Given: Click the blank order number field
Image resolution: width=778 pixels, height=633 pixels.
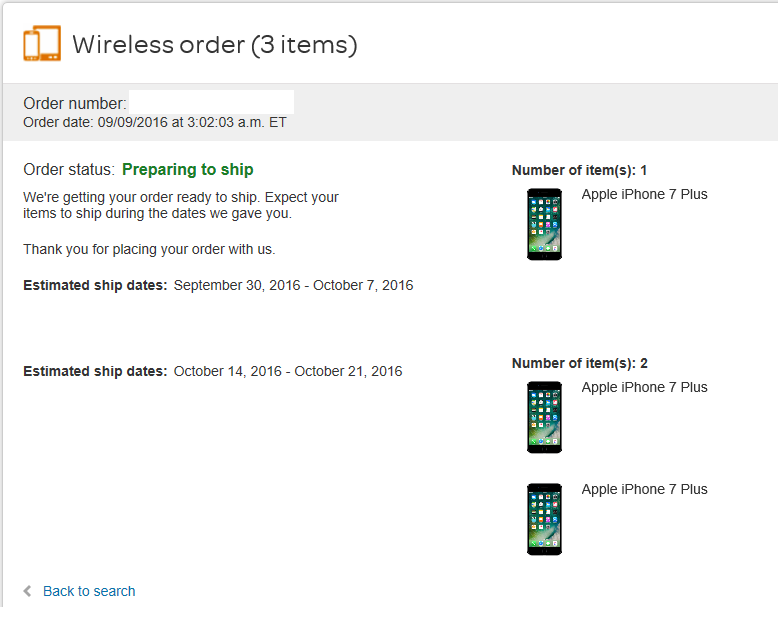Looking at the screenshot, I should click(211, 102).
